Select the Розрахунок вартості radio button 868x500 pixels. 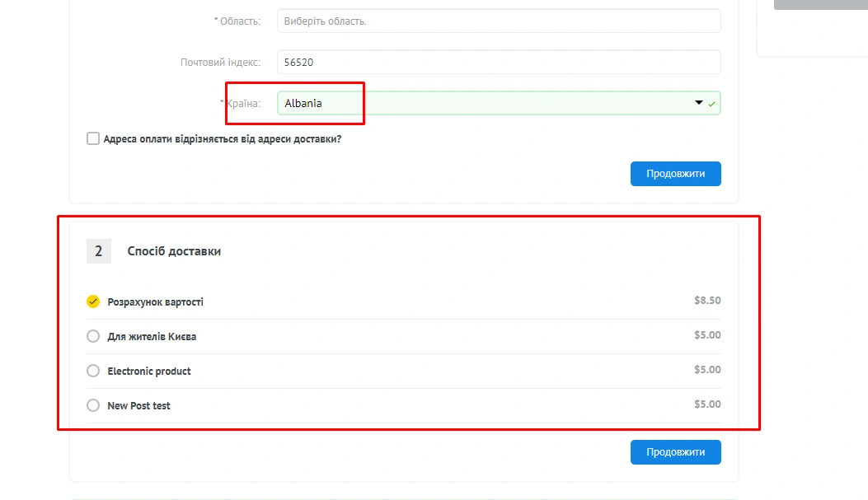click(x=93, y=301)
